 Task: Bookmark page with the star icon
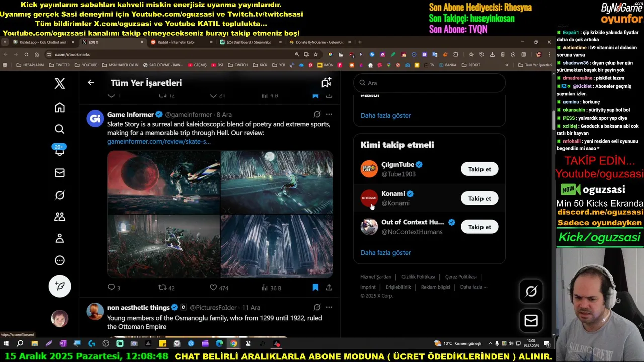coord(316,54)
